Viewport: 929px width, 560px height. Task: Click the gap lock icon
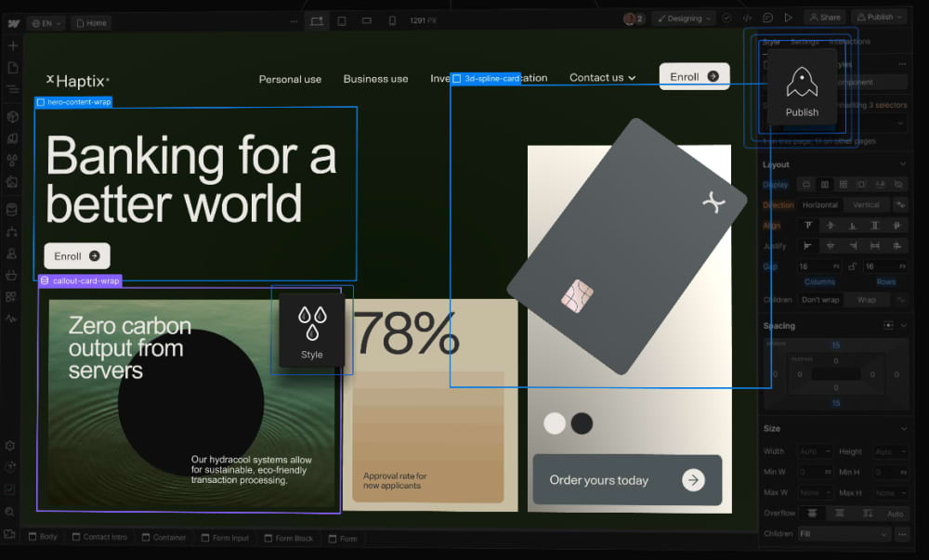[852, 267]
